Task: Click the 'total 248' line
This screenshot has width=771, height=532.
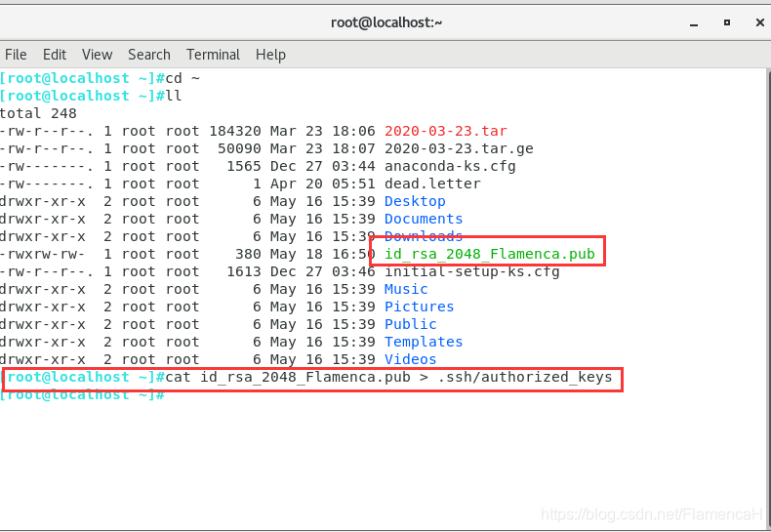Action: pyautogui.click(x=38, y=113)
